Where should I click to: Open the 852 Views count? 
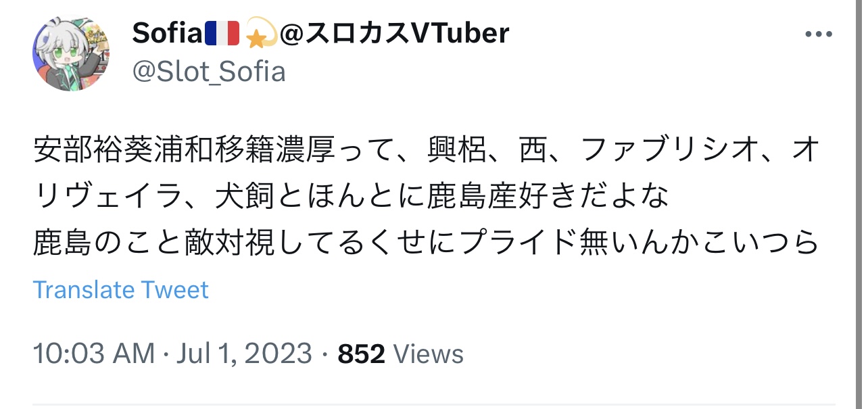[400, 354]
